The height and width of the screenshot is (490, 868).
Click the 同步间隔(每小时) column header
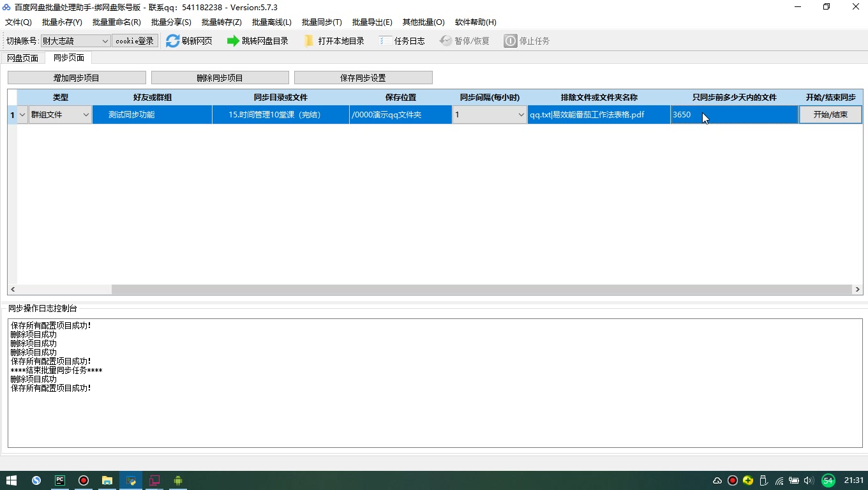[490, 98]
